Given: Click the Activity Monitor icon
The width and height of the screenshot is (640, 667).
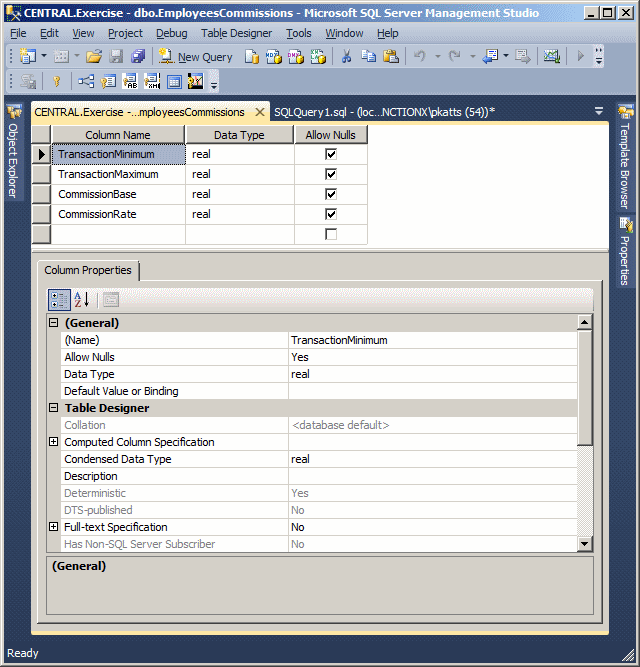Looking at the screenshot, I should click(x=552, y=56).
